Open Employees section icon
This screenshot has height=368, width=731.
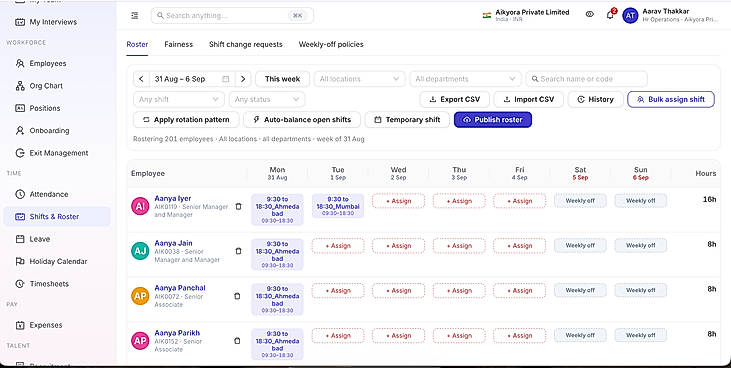tap(20, 63)
